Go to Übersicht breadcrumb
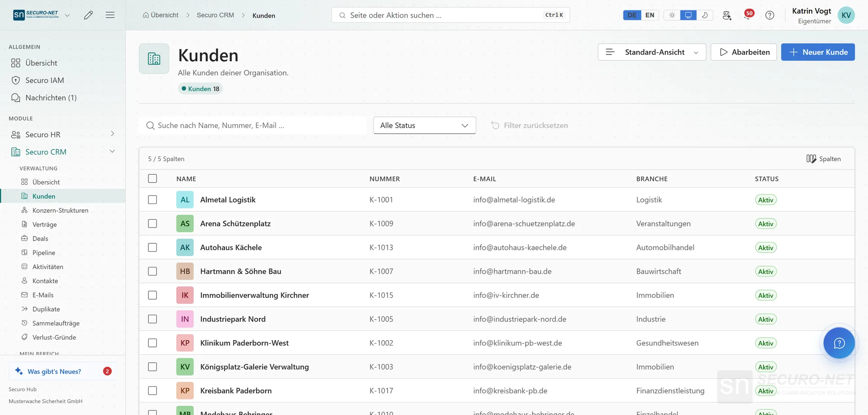Screen dimensions: 868x415 coord(161,15)
